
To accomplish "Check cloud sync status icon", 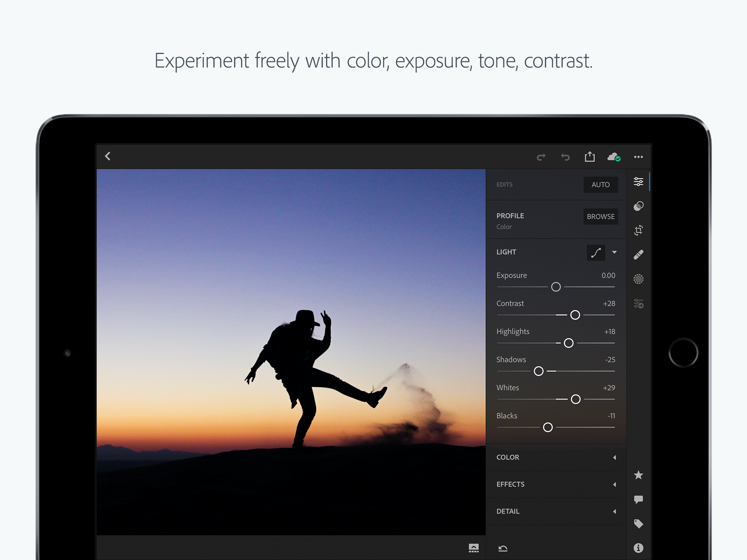I will pos(614,157).
